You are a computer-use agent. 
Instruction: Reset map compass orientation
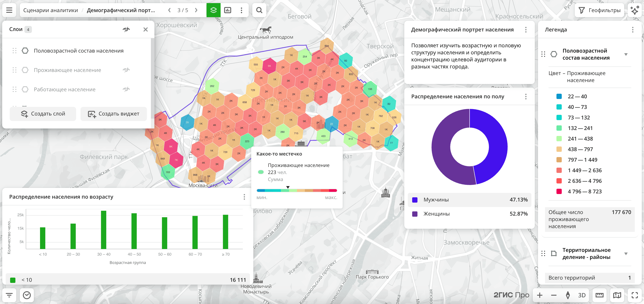tap(568, 295)
